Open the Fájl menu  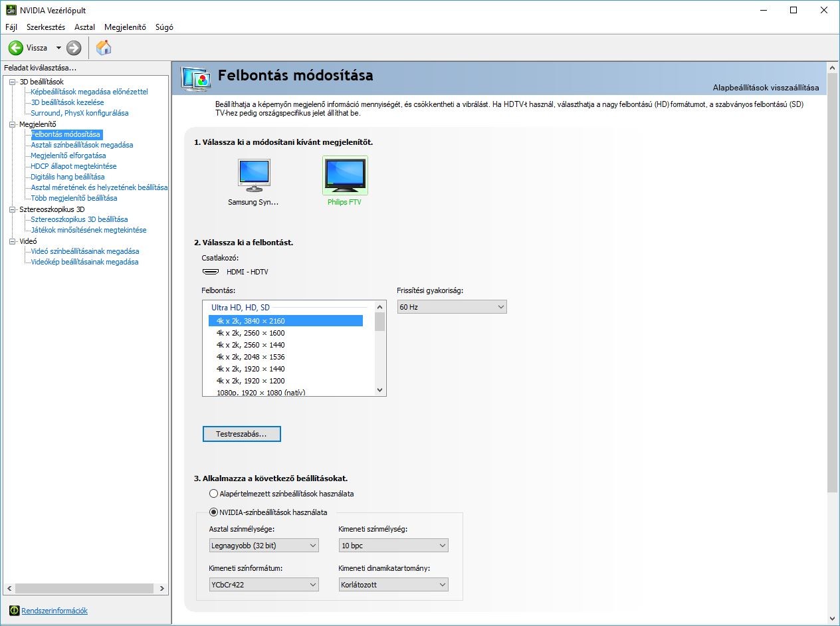point(11,27)
